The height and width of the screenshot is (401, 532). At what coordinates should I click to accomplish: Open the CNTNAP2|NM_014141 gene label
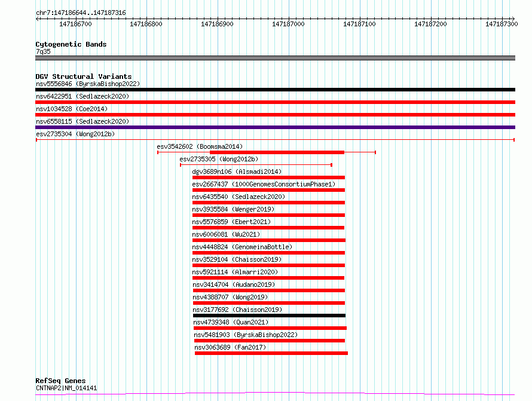(x=66, y=388)
